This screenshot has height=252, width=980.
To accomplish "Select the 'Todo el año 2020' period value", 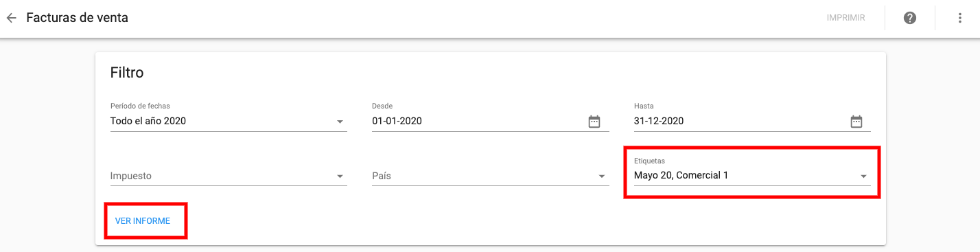I will (x=148, y=121).
